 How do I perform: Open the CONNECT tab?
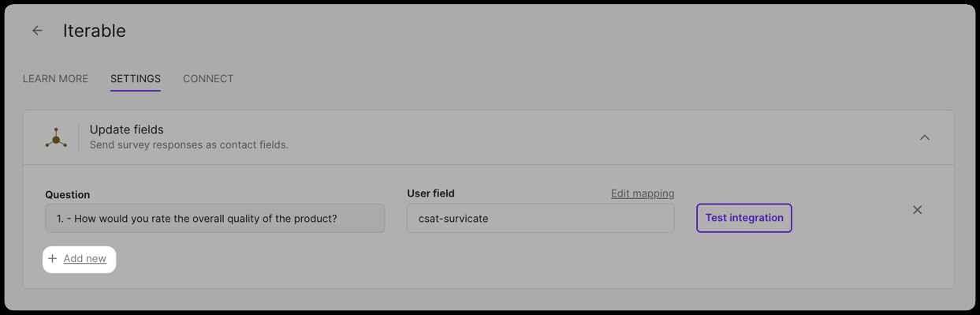pos(208,79)
